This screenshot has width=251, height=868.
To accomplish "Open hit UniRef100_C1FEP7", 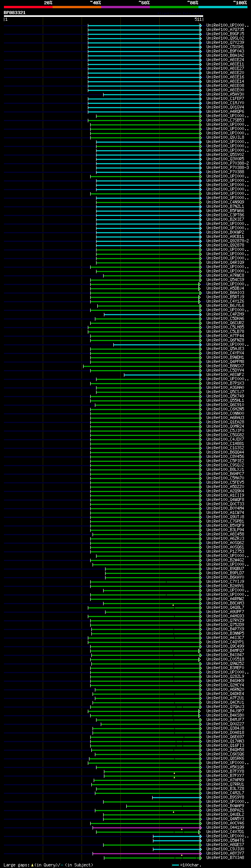I will click(x=225, y=98).
